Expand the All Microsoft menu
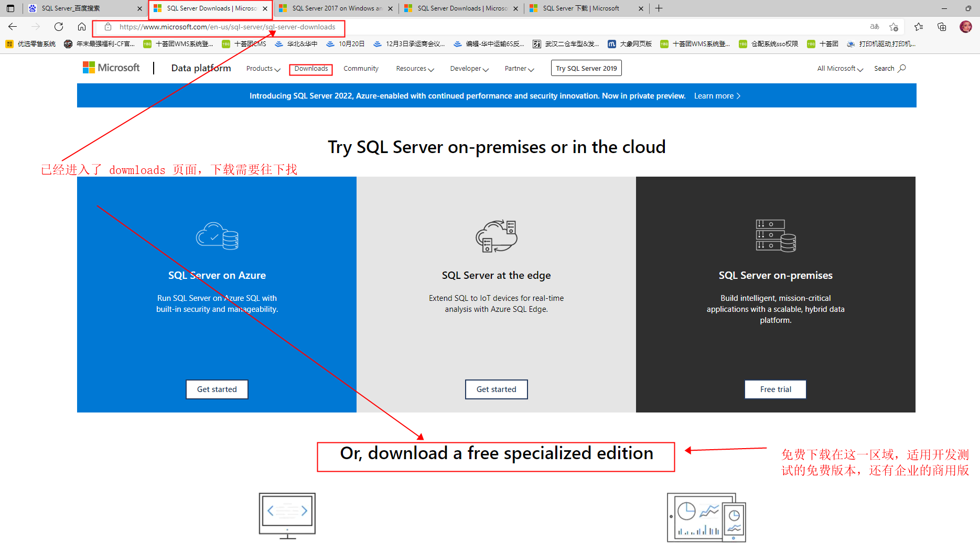Image resolution: width=980 pixels, height=543 pixels. 840,69
